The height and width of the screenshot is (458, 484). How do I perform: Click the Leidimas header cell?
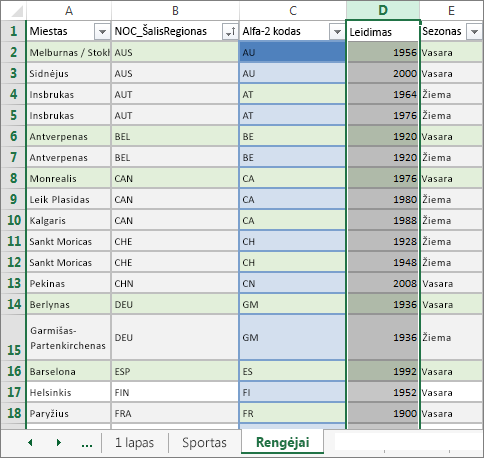click(383, 32)
